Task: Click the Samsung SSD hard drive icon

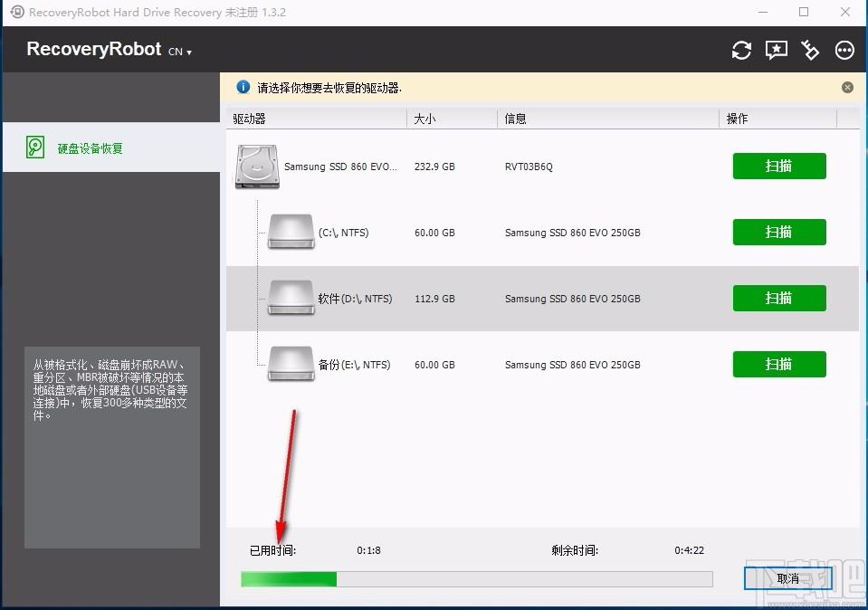Action: [x=257, y=167]
